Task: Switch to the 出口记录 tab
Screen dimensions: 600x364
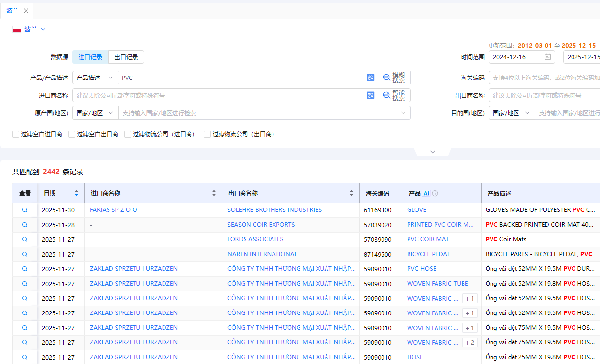Action: pyautogui.click(x=126, y=57)
